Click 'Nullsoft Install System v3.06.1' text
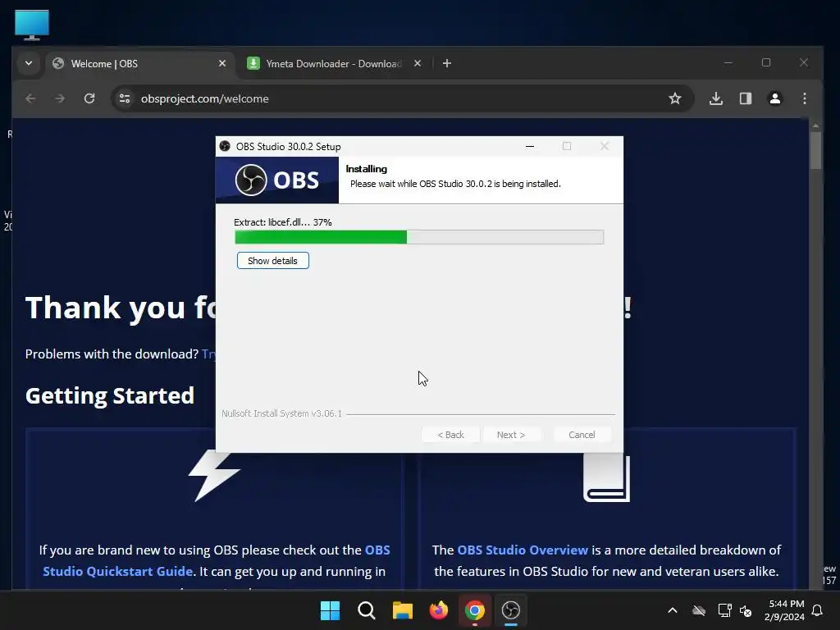840x630 pixels. [282, 413]
